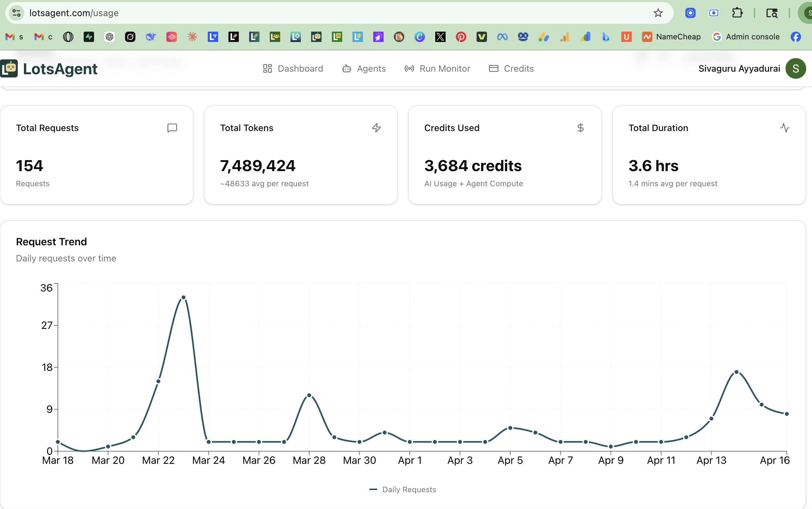Bookmark this page with the star icon
812x509 pixels.
tap(658, 13)
